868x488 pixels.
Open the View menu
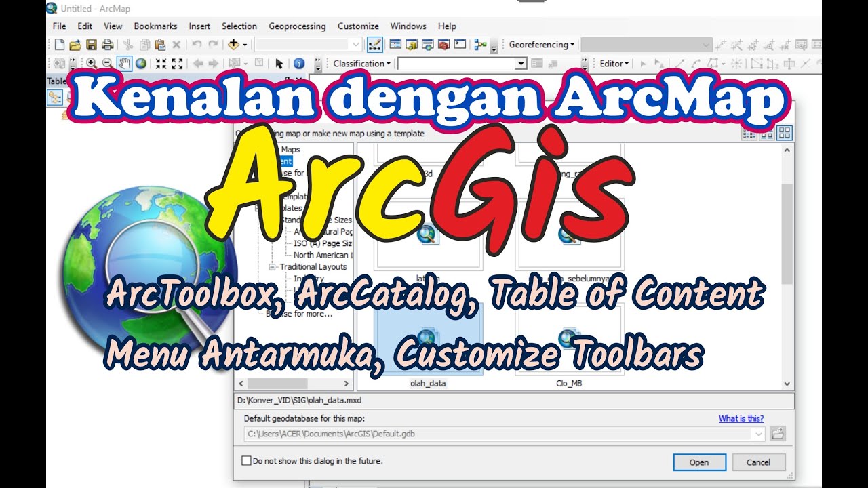pyautogui.click(x=113, y=26)
